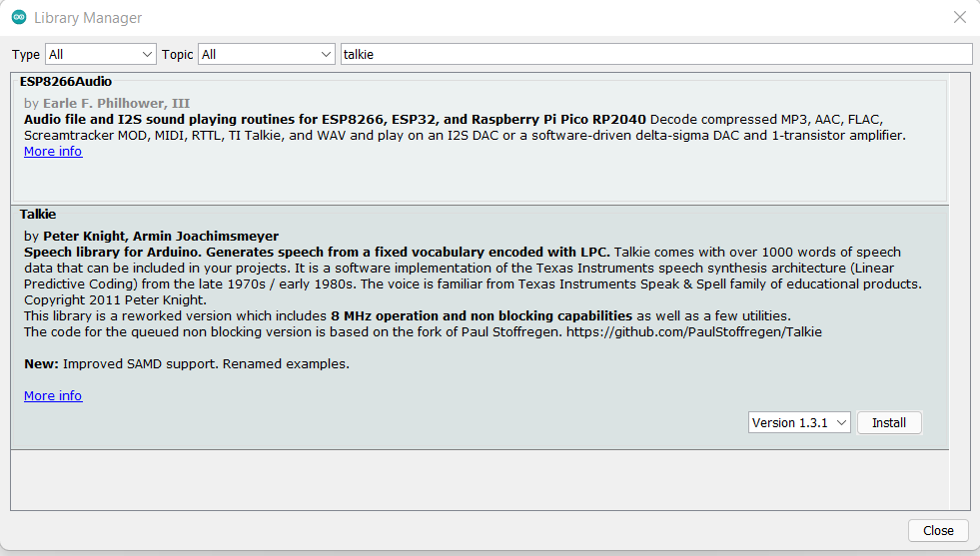Screen dimensions: 980x556
Task: Click the Close button at bottom
Action: click(938, 530)
